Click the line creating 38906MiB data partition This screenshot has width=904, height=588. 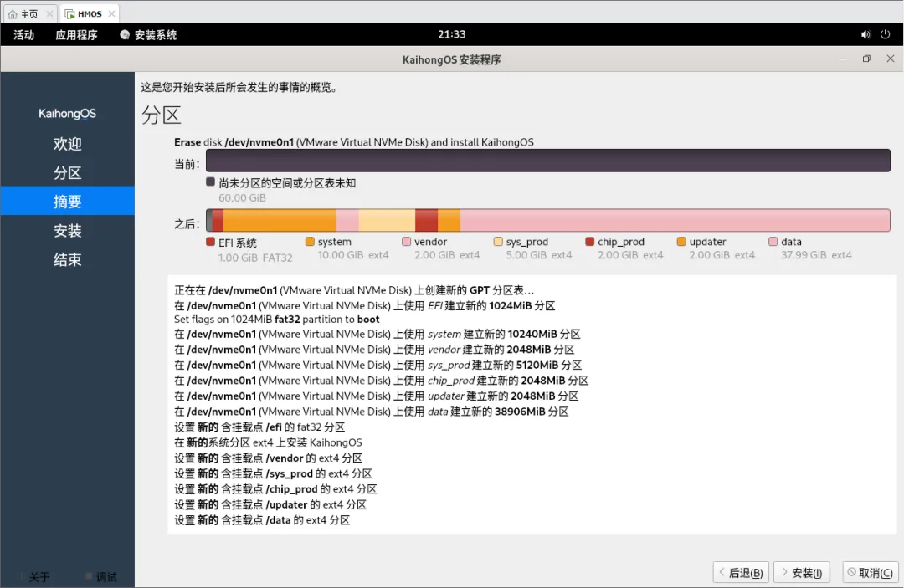(x=372, y=412)
